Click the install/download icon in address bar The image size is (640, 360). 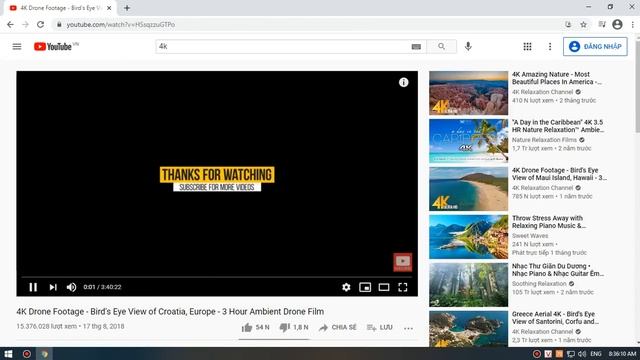point(568,24)
